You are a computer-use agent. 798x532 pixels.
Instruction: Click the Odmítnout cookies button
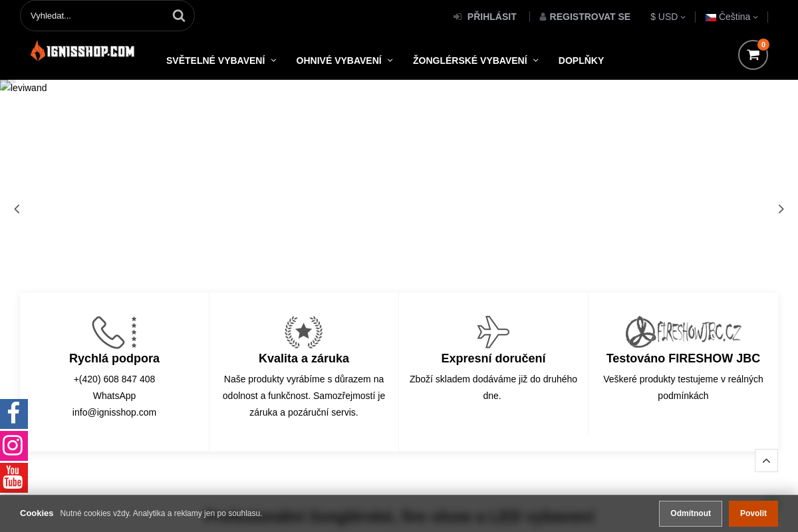click(x=690, y=513)
